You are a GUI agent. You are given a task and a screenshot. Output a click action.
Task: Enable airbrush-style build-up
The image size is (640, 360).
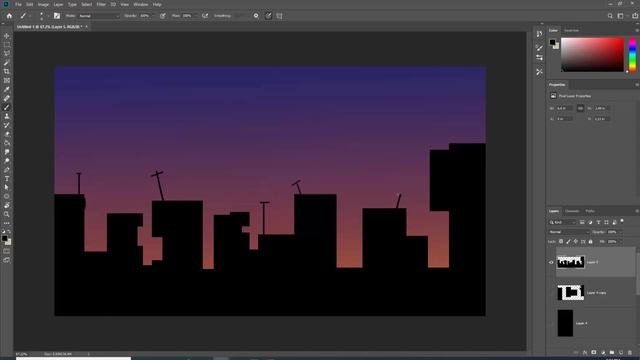coord(205,16)
